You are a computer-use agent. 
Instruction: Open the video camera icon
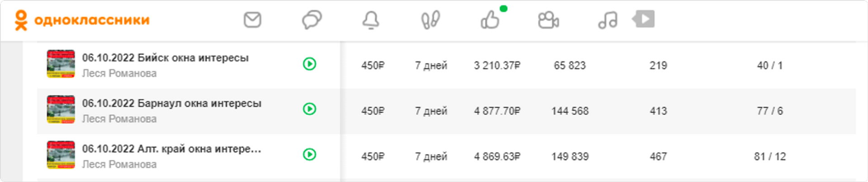point(548,20)
